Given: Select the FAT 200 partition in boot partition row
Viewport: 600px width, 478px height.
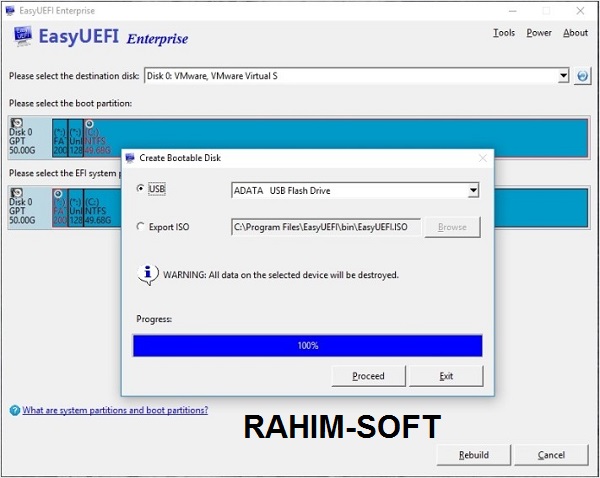Looking at the screenshot, I should [x=60, y=138].
